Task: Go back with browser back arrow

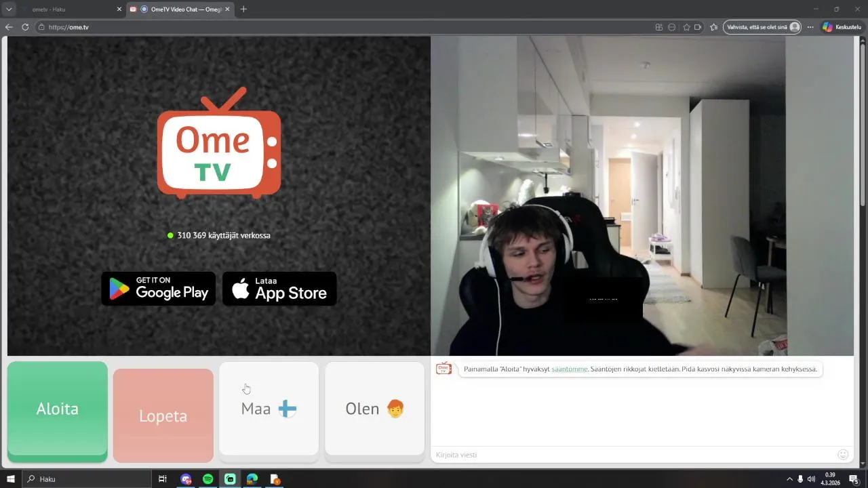Action: [9, 27]
